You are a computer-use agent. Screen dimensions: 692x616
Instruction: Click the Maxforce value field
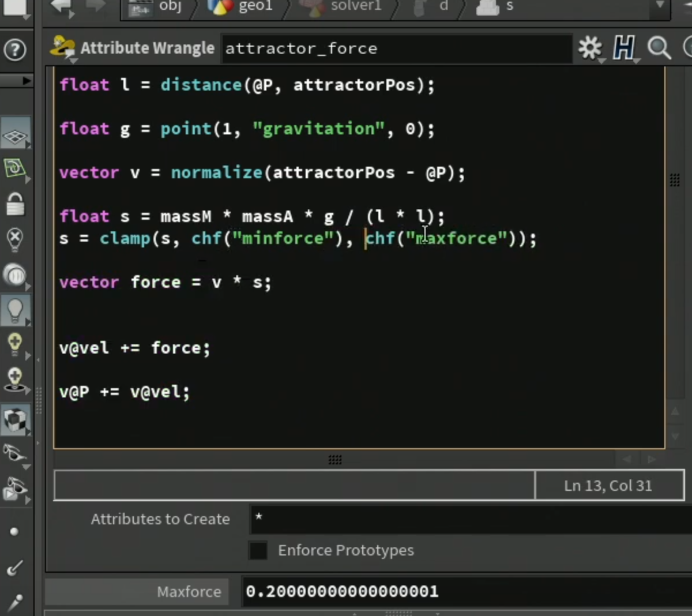pyautogui.click(x=466, y=592)
